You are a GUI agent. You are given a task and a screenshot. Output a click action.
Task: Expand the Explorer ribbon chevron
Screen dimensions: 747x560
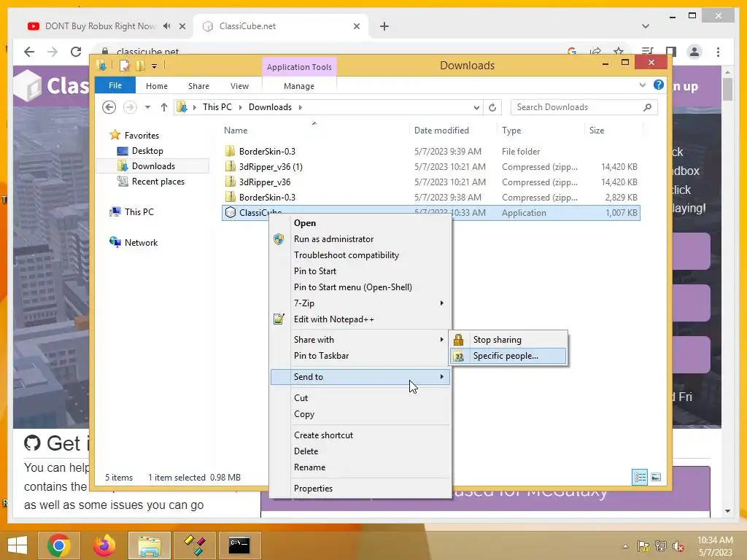coord(642,85)
